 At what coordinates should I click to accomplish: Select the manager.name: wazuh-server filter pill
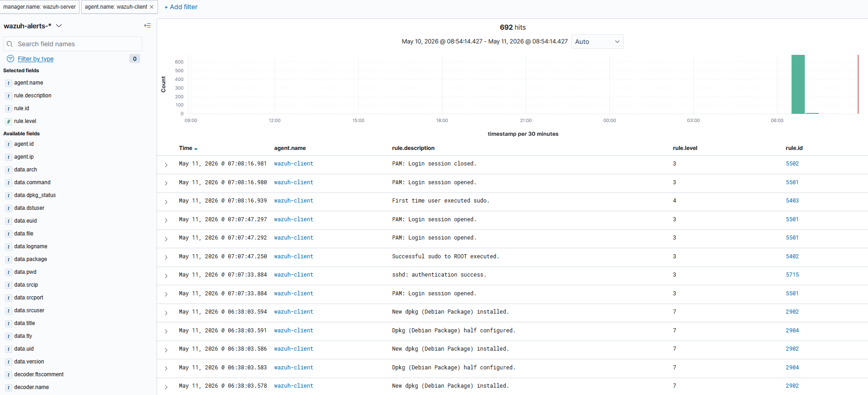(40, 7)
